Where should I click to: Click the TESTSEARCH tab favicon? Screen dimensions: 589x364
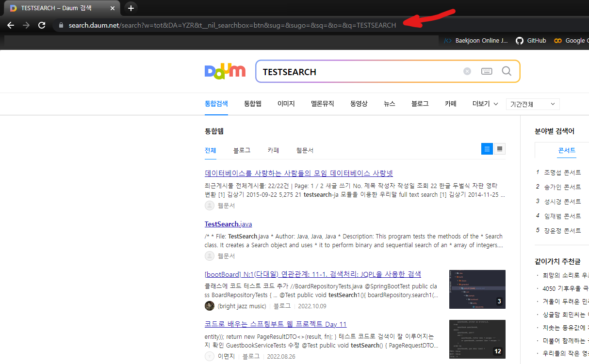click(13, 8)
